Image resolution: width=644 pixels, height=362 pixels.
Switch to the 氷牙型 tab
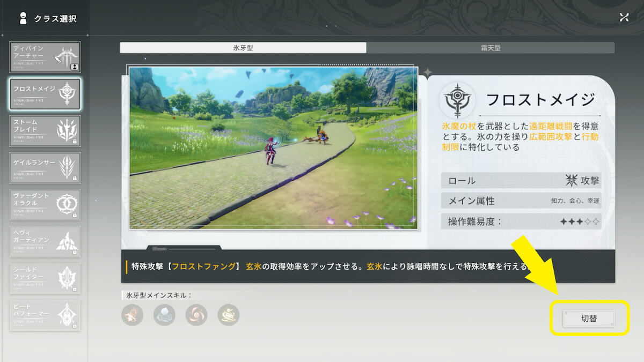[x=243, y=48]
